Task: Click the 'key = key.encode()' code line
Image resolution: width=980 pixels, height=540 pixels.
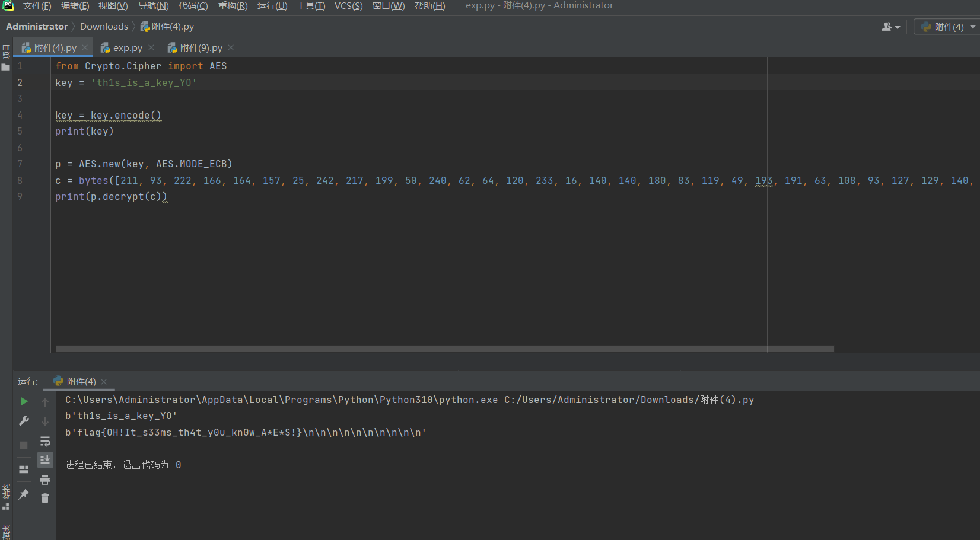Action: (x=109, y=116)
